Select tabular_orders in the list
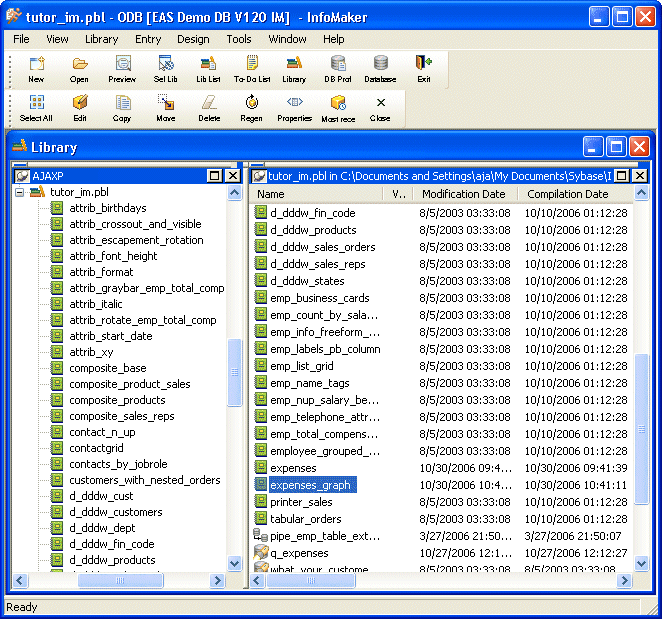 (306, 519)
